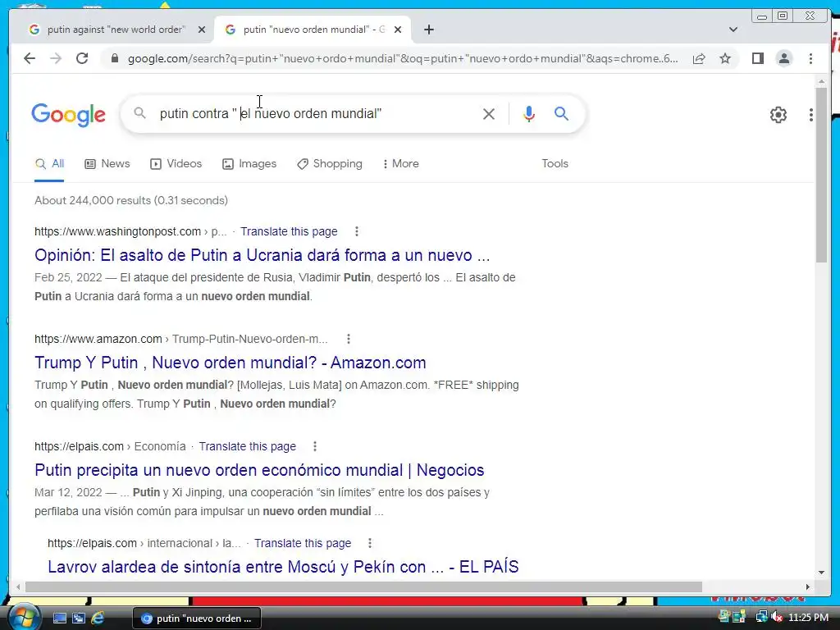Image resolution: width=840 pixels, height=630 pixels.
Task: Open options for Washington Post result
Action: click(x=356, y=231)
